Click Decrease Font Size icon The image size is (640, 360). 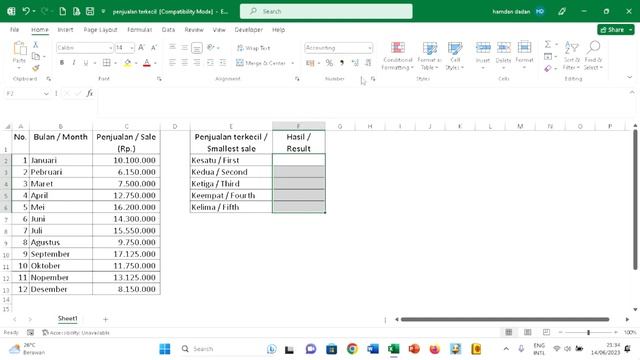tap(154, 48)
